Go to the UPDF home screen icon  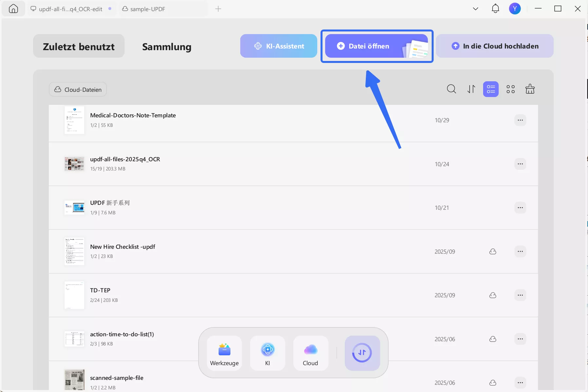(13, 9)
